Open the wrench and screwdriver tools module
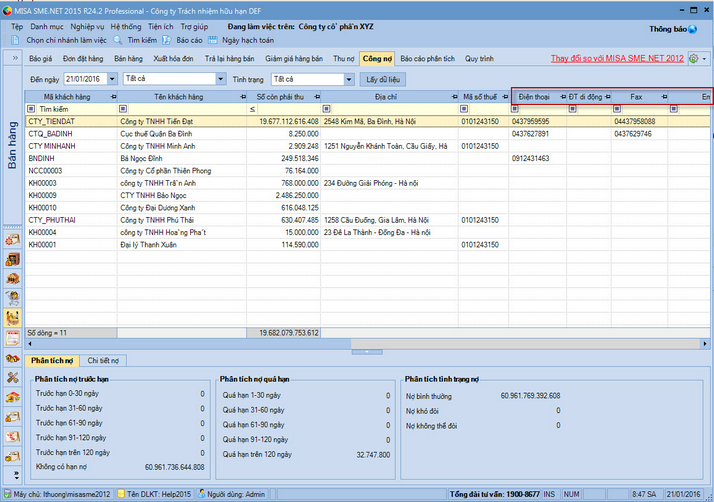714x502 pixels. point(13,378)
